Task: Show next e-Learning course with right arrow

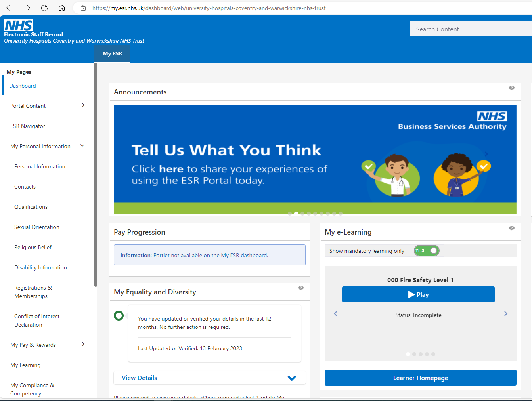Action: (505, 314)
